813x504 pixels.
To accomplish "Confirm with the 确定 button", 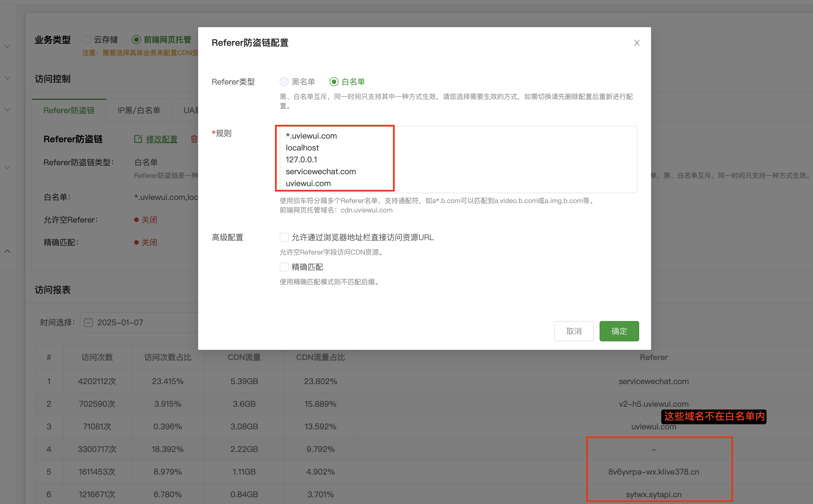I will point(619,331).
